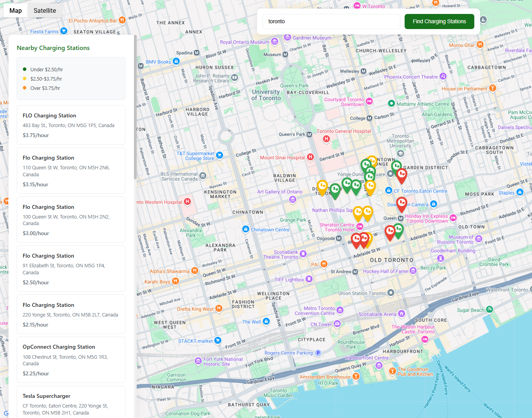
Task: Click the sidebar scrollbar thumb
Action: click(135, 107)
